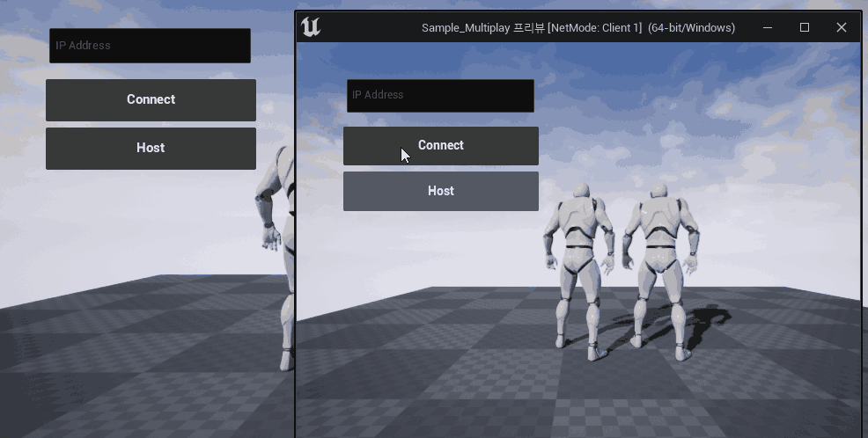Click Host button in the background window
The width and height of the screenshot is (868, 438).
coord(151,149)
